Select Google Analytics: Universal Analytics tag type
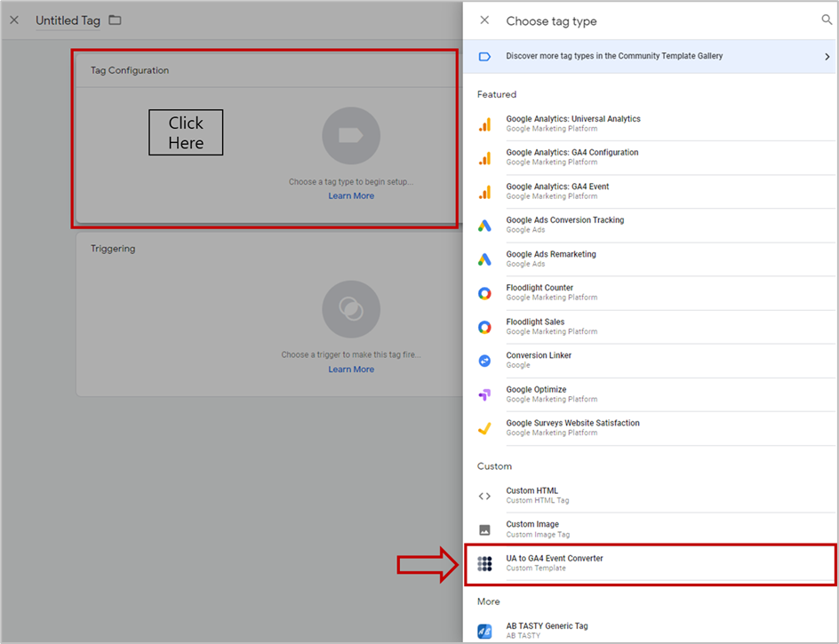 (x=649, y=123)
